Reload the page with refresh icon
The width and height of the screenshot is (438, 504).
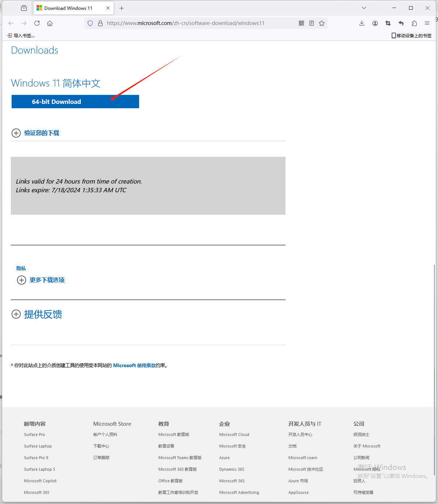point(37,23)
